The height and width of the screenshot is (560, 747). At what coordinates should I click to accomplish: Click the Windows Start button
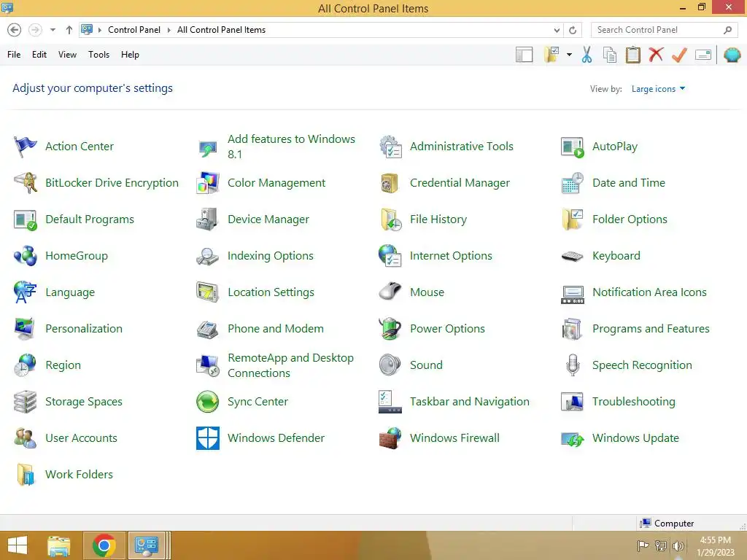click(18, 545)
